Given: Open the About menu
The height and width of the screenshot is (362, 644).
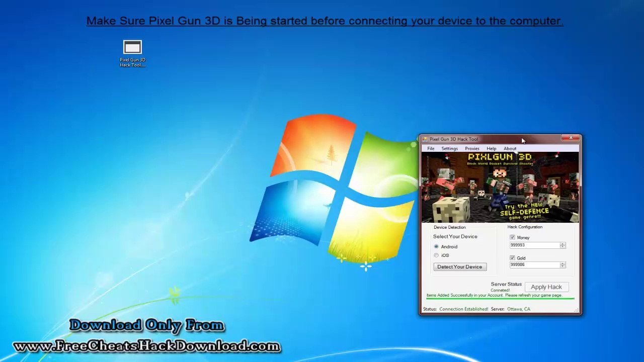Looking at the screenshot, I should coord(510,149).
